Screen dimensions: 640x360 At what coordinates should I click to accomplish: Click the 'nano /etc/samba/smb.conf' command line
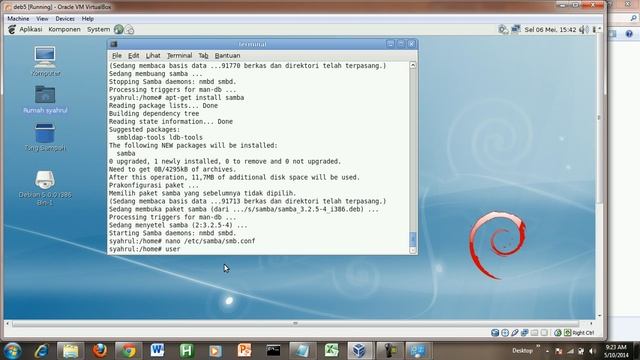(x=182, y=241)
